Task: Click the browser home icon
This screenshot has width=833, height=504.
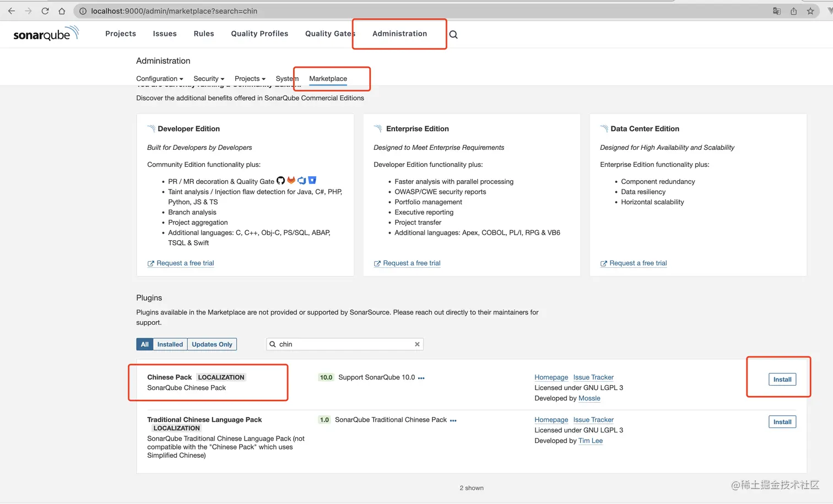Action: 62,11
